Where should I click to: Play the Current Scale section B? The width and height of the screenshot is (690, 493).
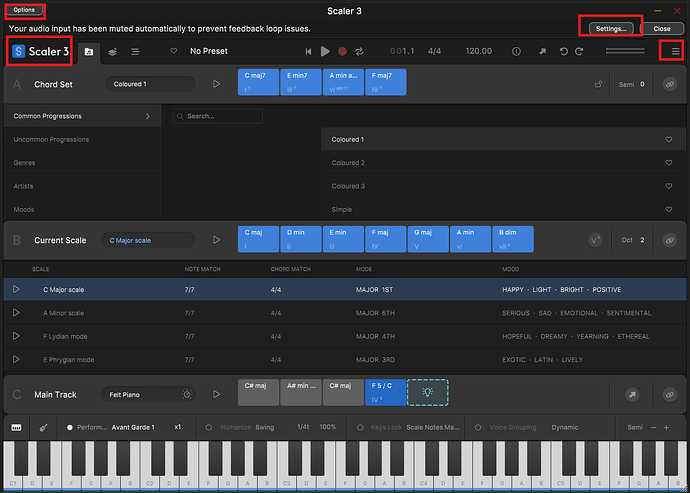pyautogui.click(x=216, y=240)
